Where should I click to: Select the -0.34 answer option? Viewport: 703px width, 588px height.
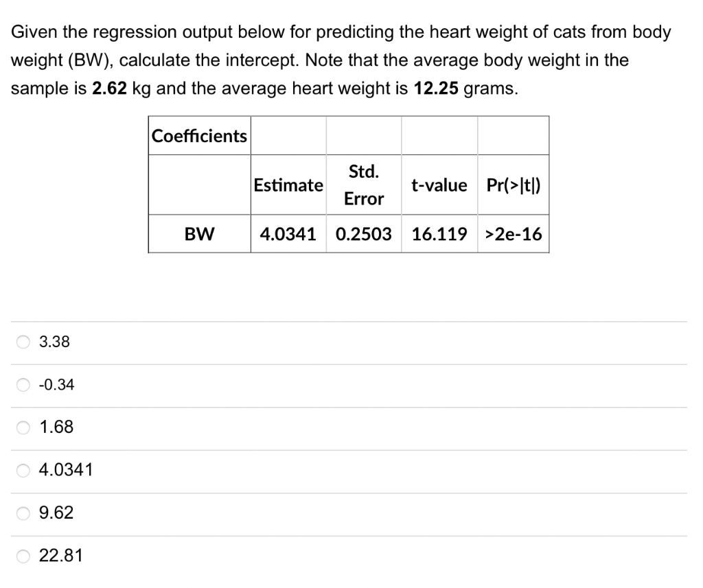click(x=23, y=385)
